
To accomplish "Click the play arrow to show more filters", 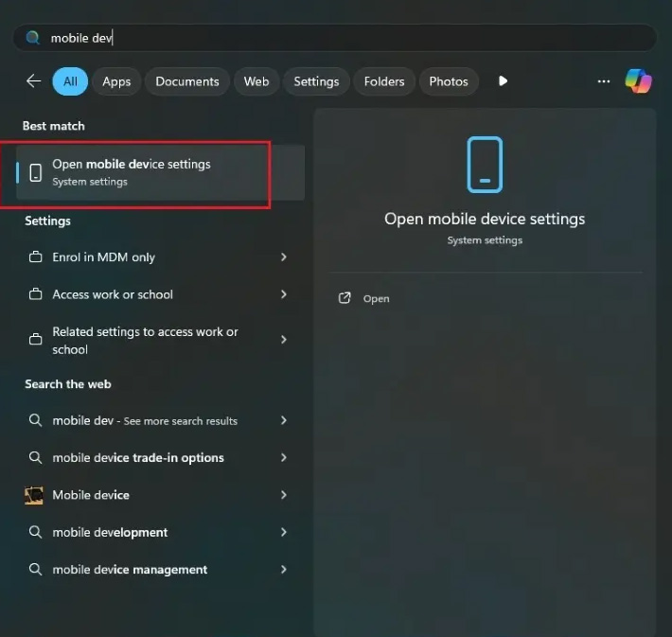I will pyautogui.click(x=503, y=81).
